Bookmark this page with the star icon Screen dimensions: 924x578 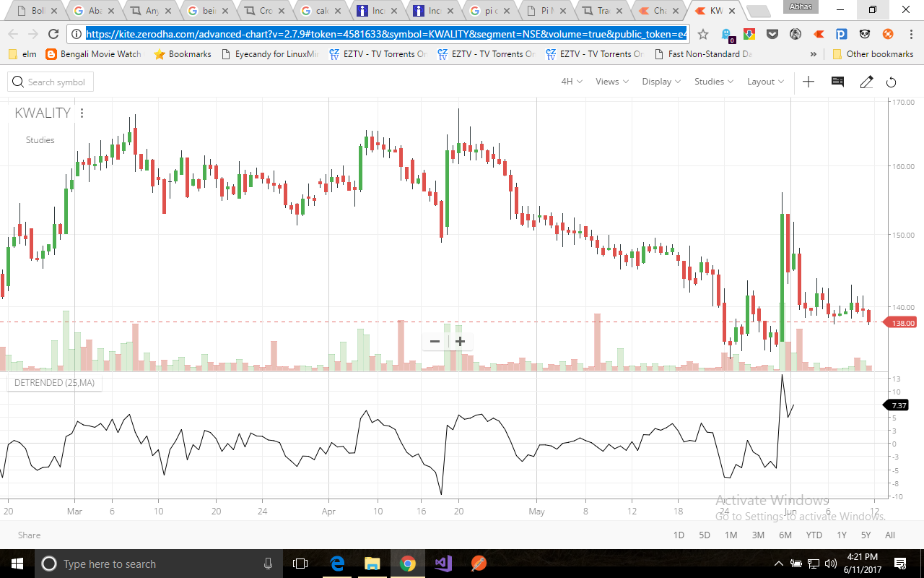click(703, 34)
